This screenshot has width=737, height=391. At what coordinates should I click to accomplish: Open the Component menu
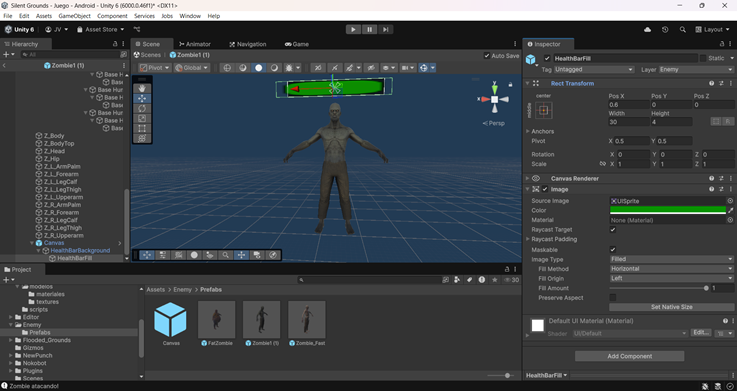pos(112,16)
